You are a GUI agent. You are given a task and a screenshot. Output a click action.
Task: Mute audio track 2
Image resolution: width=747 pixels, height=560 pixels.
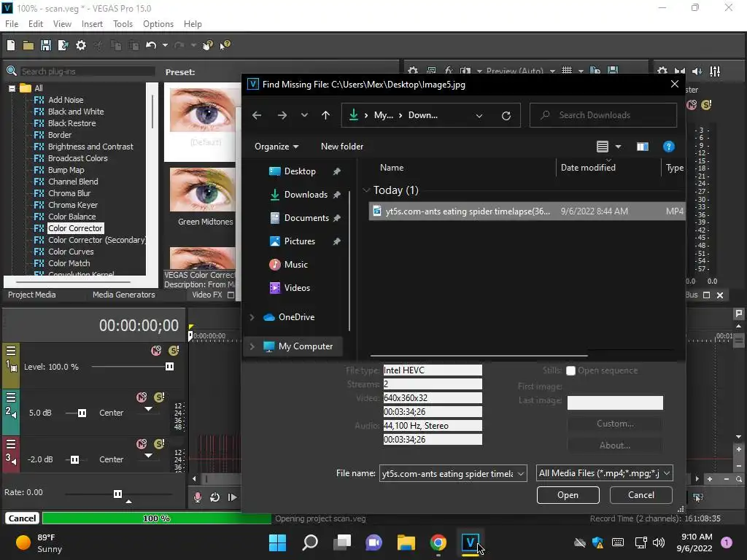coord(142,397)
